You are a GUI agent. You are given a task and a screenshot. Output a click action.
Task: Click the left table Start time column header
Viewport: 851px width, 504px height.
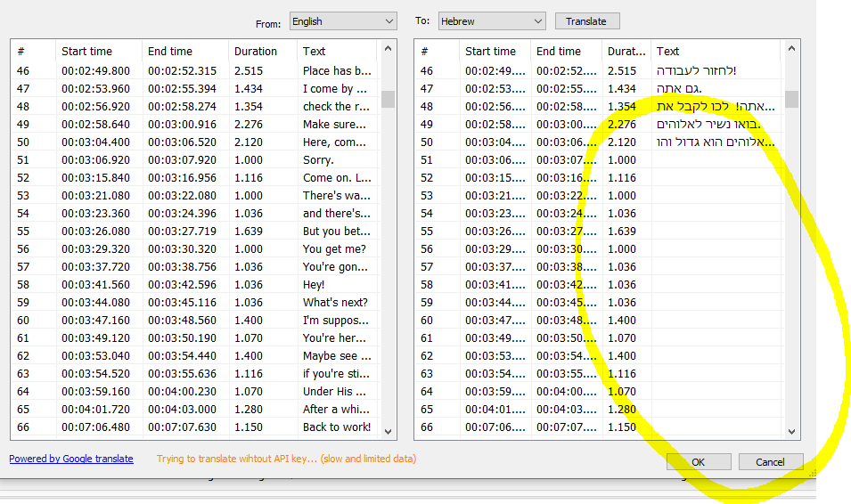(x=99, y=51)
